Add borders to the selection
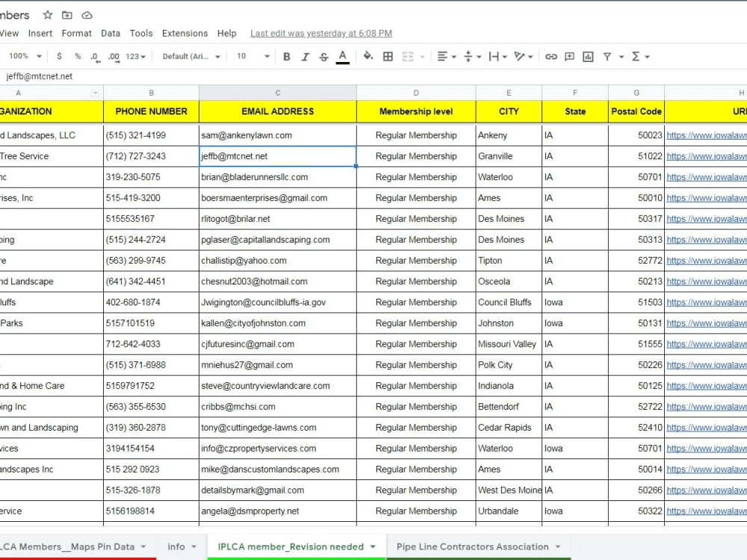Screen dimensions: 747x560 pos(388,56)
